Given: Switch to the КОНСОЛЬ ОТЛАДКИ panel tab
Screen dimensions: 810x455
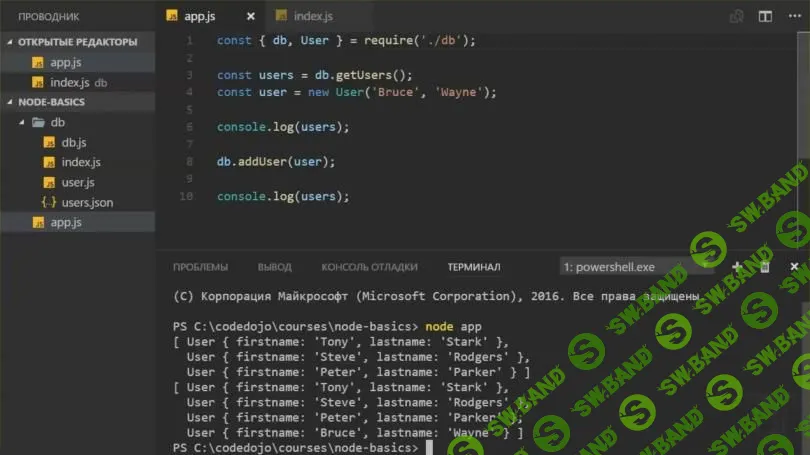Looking at the screenshot, I should [369, 267].
